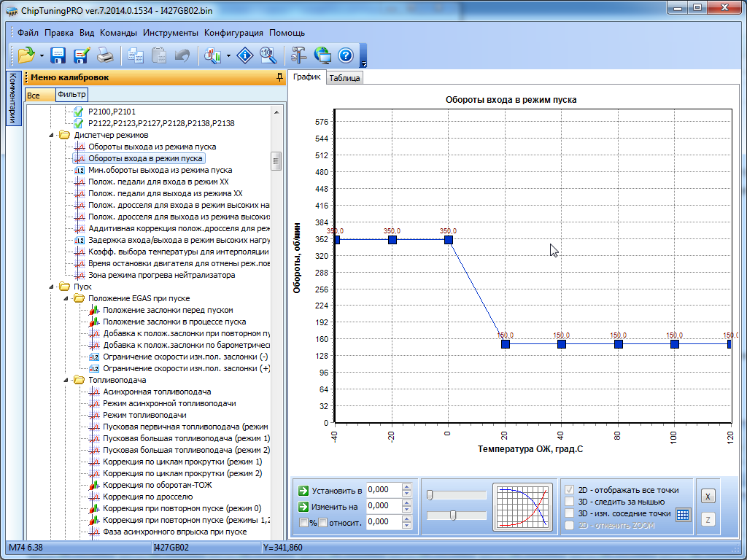Click the Help question mark icon
This screenshot has height=560, width=747.
[x=346, y=55]
